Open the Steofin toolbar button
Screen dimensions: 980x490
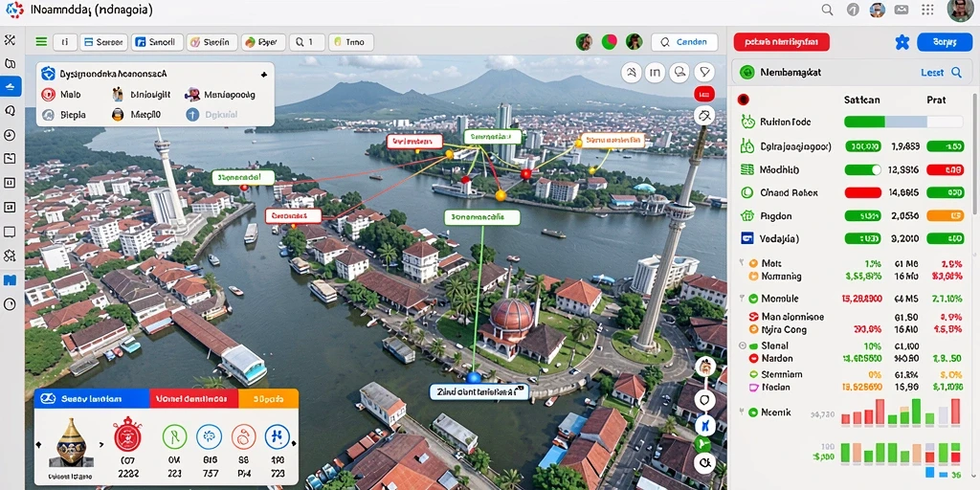pyautogui.click(x=212, y=42)
